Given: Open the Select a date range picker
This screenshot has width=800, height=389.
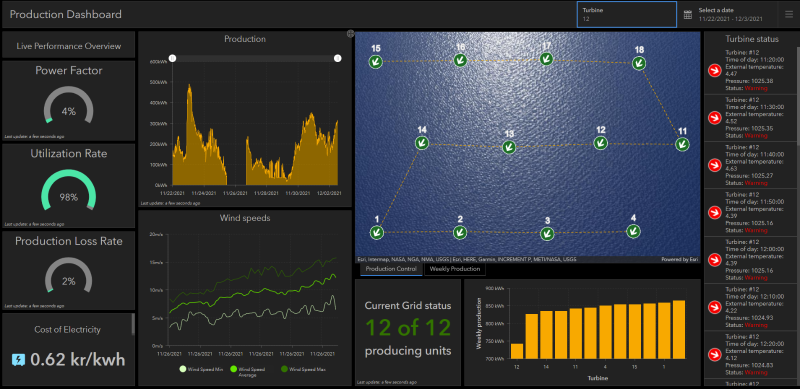Looking at the screenshot, I should (x=730, y=14).
